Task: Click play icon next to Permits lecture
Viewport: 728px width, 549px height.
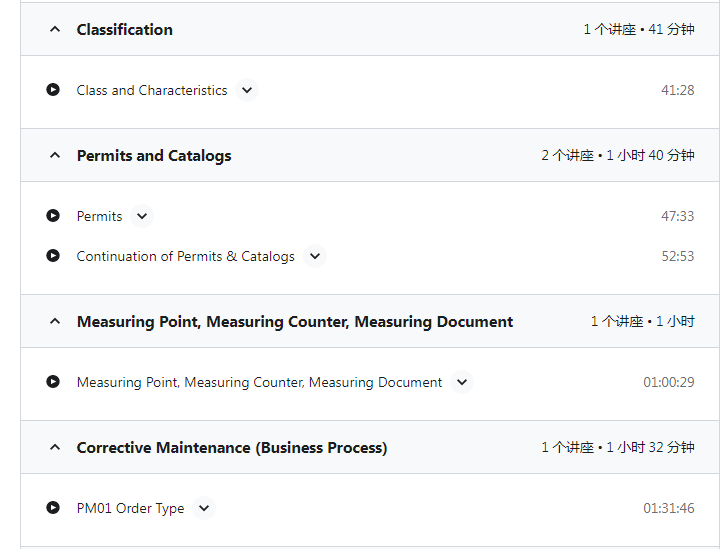Action: pos(53,216)
